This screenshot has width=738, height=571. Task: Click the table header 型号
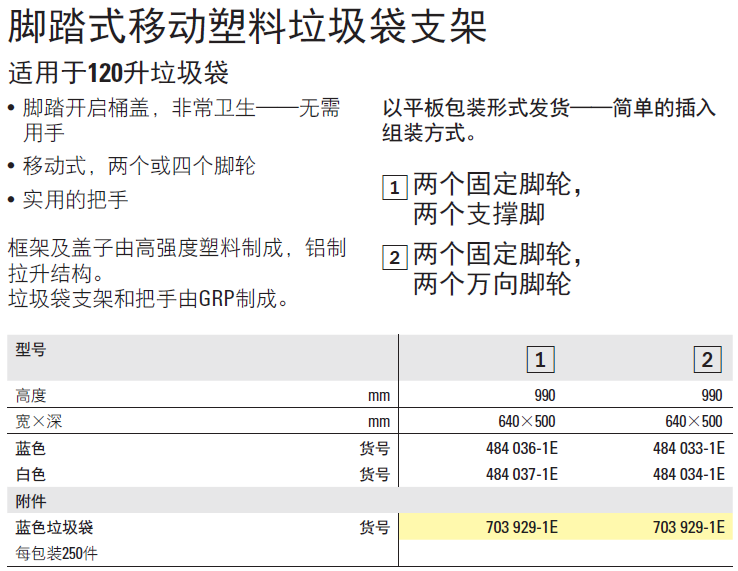coord(31,349)
